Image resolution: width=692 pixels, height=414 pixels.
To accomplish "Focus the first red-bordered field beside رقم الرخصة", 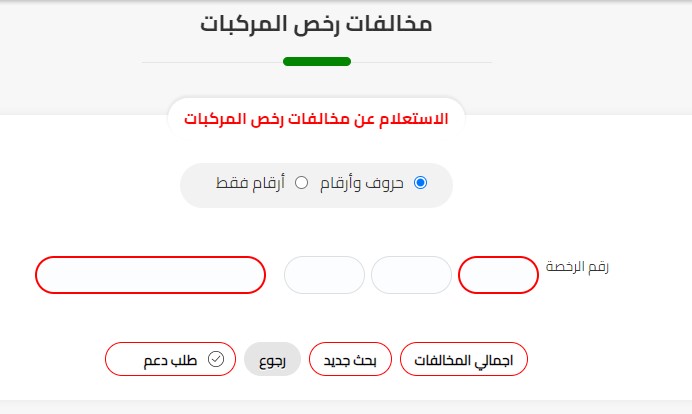I will click(498, 275).
